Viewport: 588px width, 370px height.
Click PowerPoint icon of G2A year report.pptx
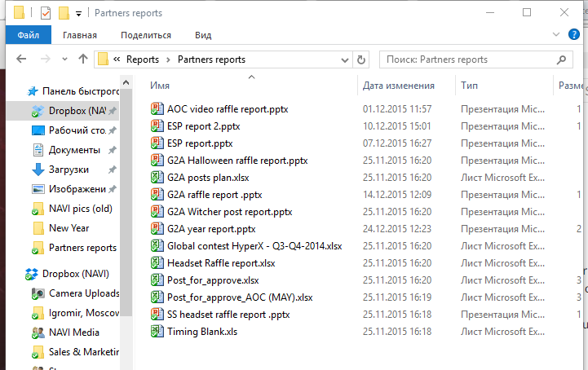tap(157, 229)
